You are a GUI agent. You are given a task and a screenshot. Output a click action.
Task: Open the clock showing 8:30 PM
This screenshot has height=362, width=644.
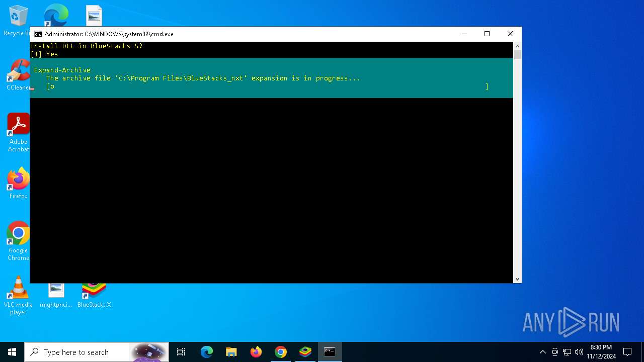601,352
